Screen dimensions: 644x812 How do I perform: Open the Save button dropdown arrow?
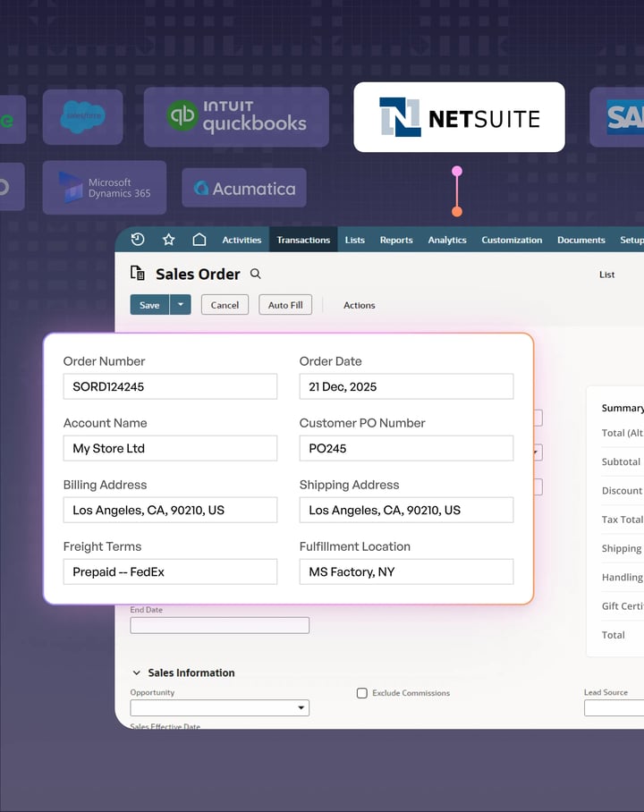point(181,305)
